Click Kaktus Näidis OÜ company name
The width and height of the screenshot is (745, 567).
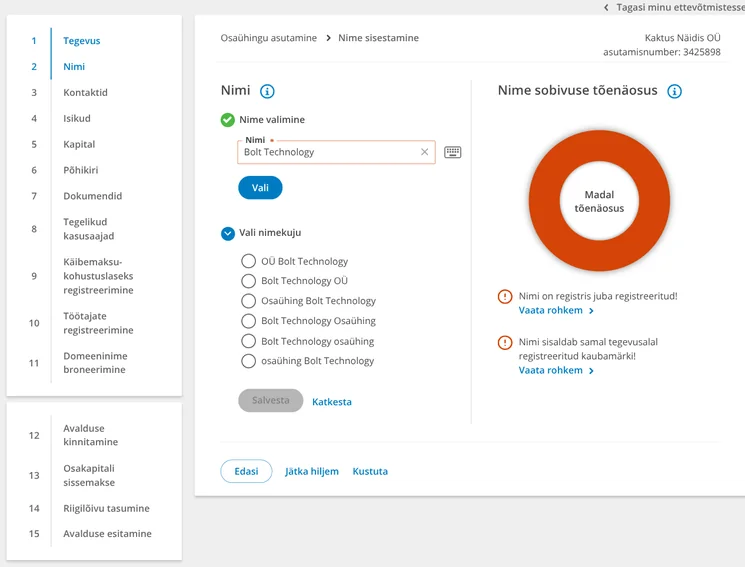click(682, 38)
